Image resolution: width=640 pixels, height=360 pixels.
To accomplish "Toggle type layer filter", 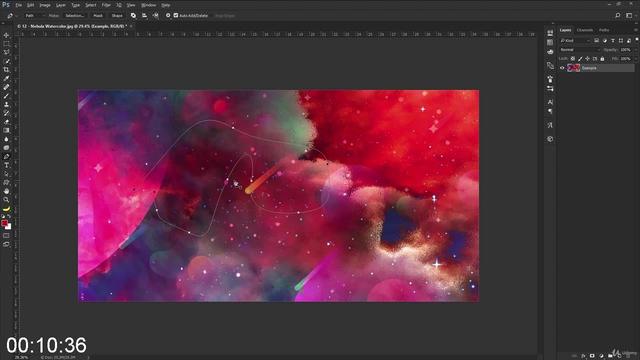I will tap(613, 41).
